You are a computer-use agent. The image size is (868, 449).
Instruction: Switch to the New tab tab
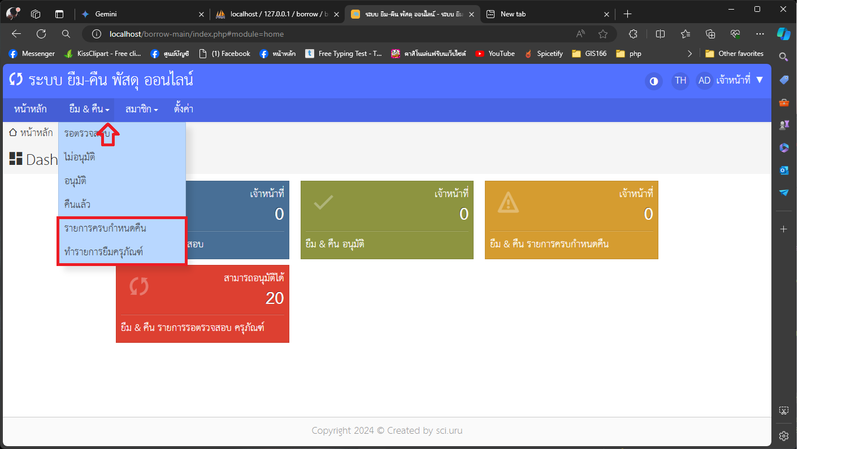[548, 14]
